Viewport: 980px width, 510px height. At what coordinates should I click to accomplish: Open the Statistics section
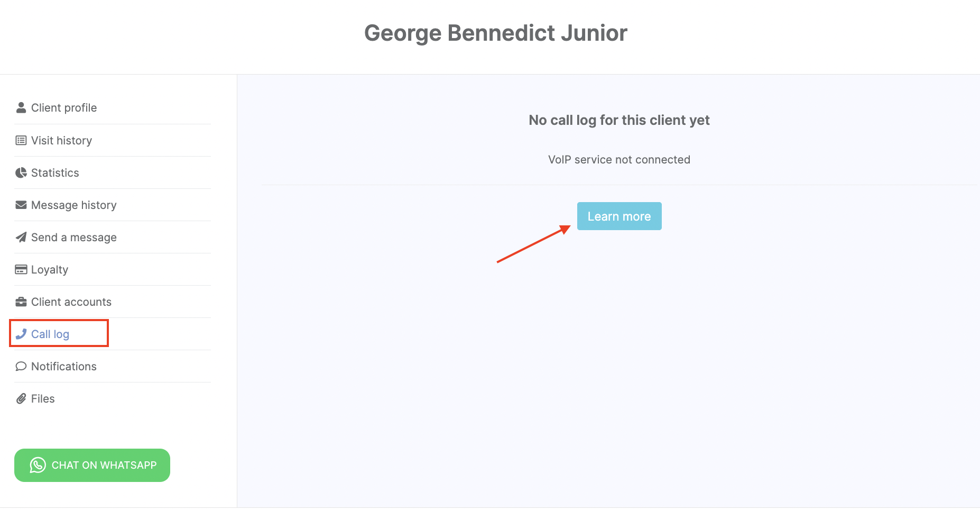point(55,173)
